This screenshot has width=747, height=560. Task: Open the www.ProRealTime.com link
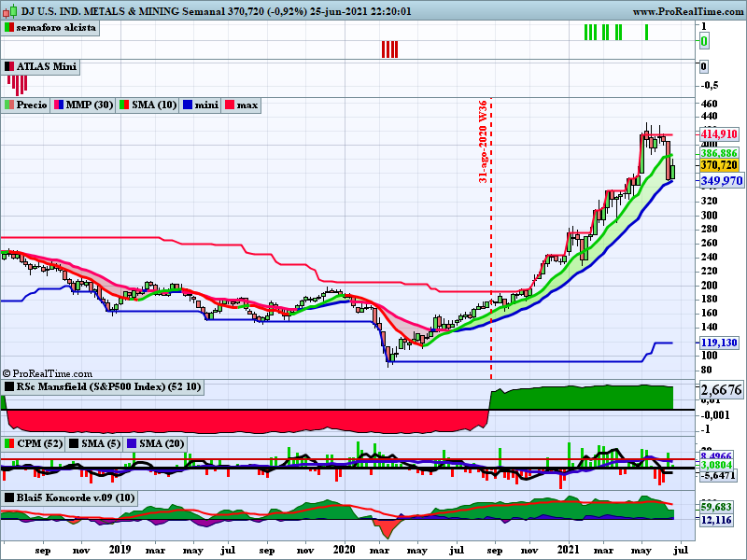coord(689,11)
